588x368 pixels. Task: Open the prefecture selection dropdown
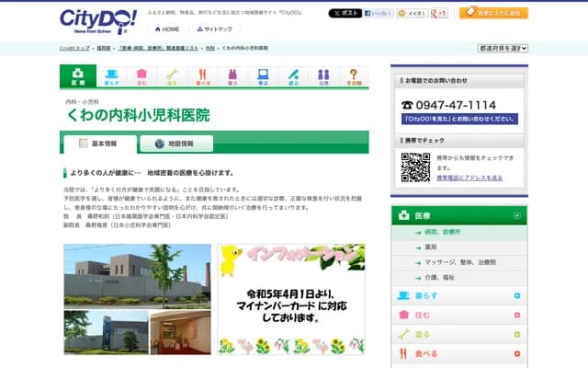coord(503,48)
